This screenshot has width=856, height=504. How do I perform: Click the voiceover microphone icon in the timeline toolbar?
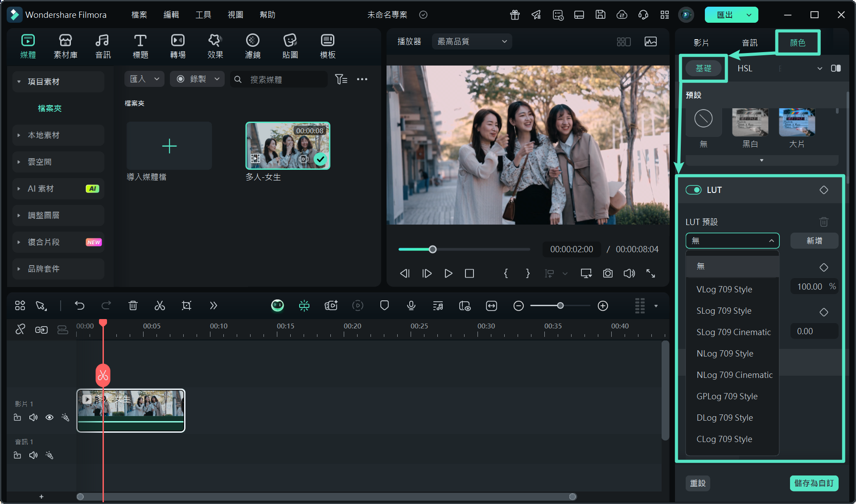tap(411, 306)
